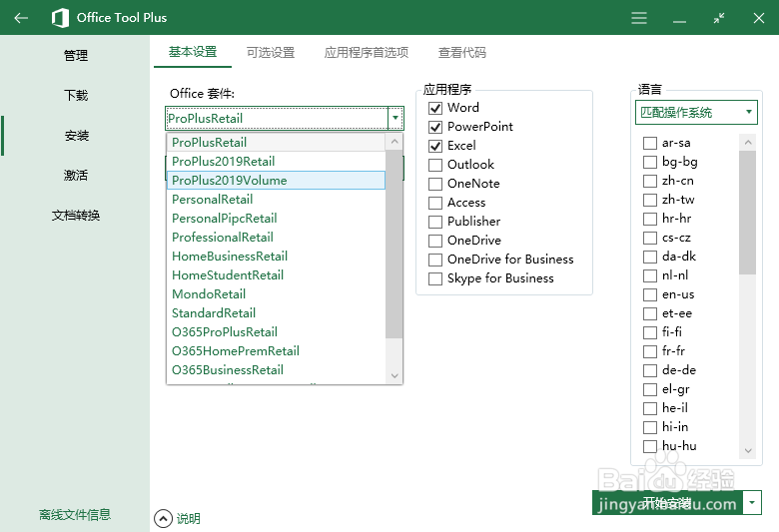Choose PersonalPipcRetail suite option
Screen dimensions: 779x532
[276, 218]
